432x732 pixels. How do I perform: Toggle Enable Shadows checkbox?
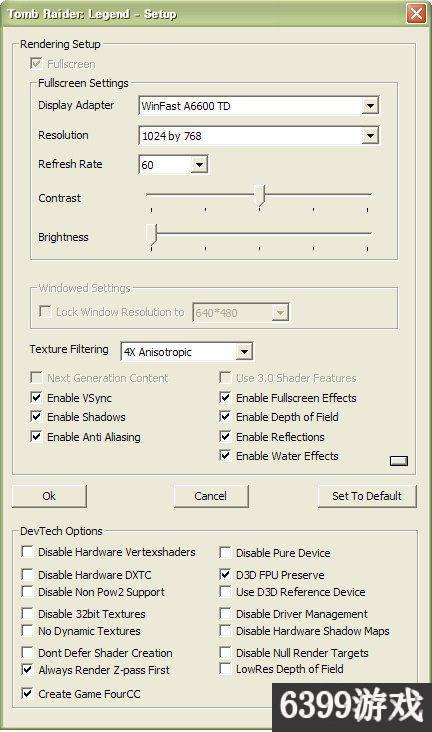[36, 416]
